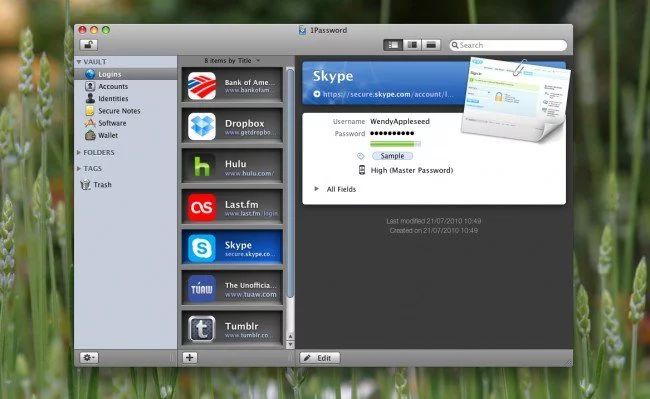The width and height of the screenshot is (650, 399).
Task: Collapse the VAULT section triangle
Action: (79, 62)
